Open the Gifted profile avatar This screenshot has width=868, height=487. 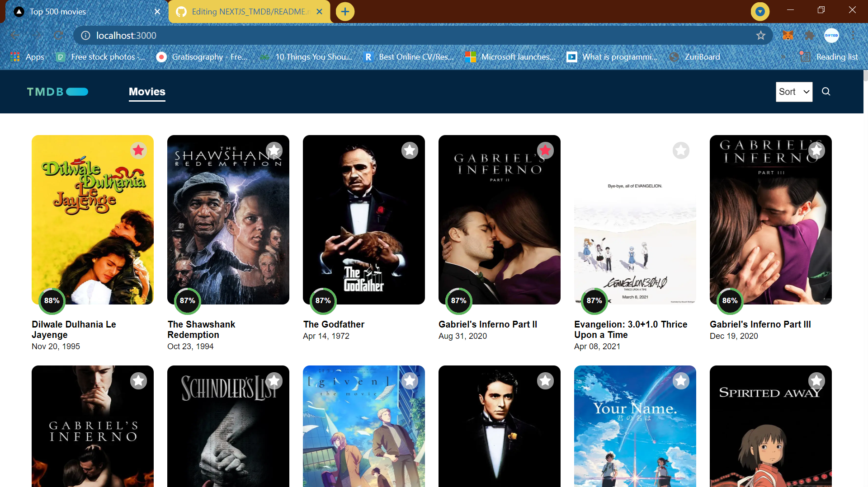(831, 35)
